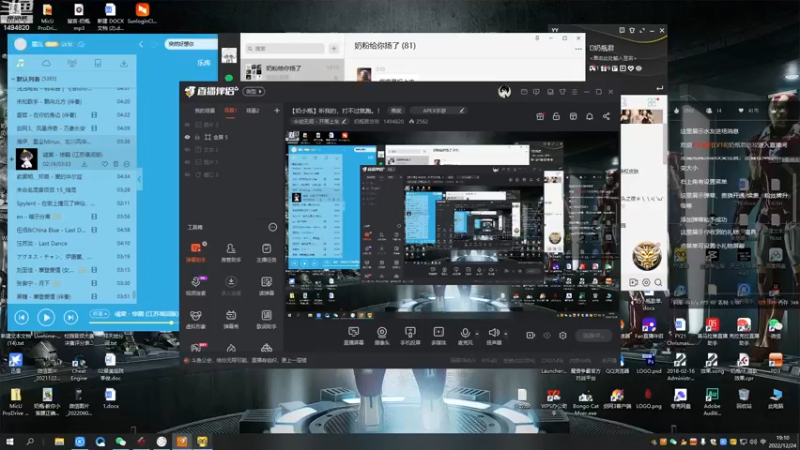
Task: Toggle visibility of the 文本 2 source
Action: [187, 149]
